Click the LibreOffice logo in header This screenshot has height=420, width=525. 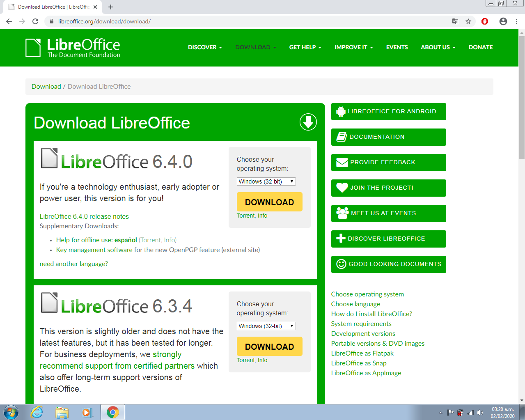(x=73, y=48)
